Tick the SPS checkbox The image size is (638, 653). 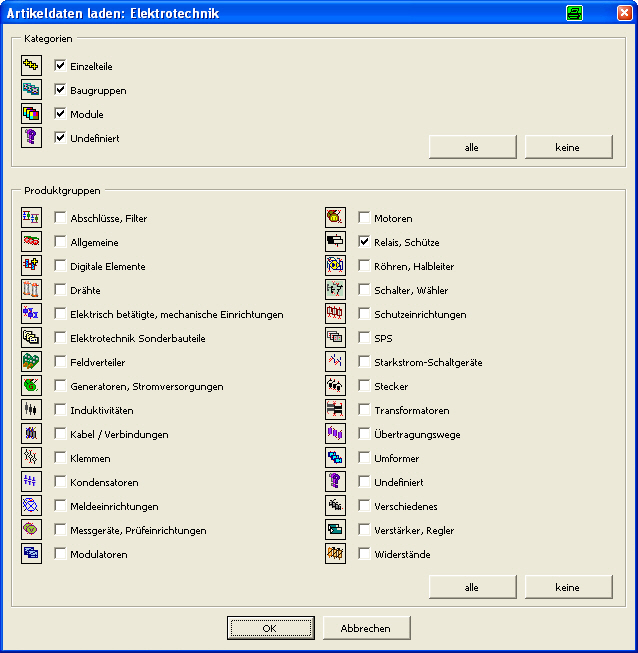pos(364,337)
